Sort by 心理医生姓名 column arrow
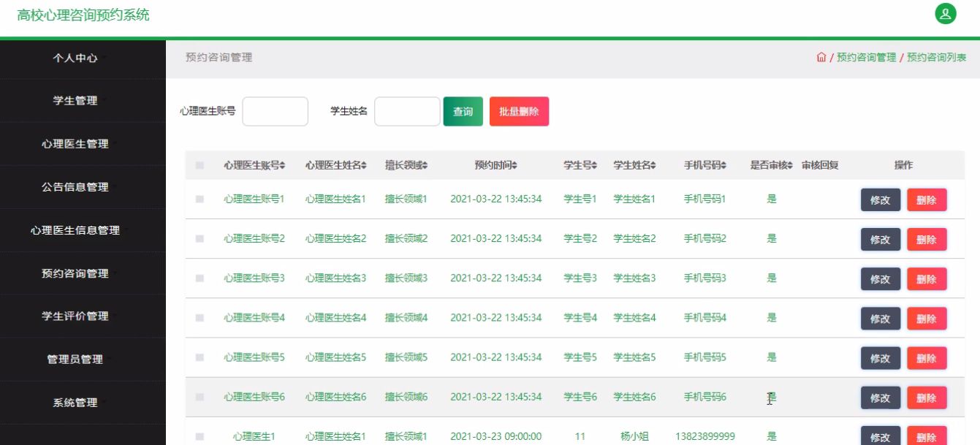The height and width of the screenshot is (445, 980). 364,166
